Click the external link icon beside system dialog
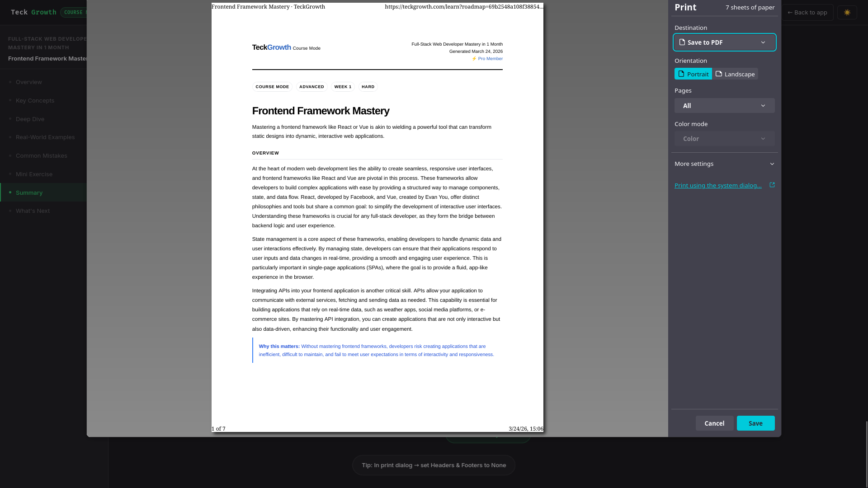 [x=772, y=185]
